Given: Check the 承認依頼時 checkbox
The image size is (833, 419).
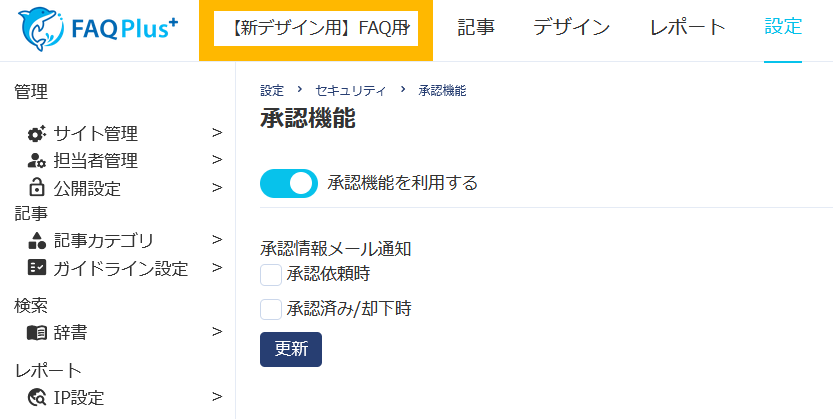Looking at the screenshot, I should tap(271, 275).
